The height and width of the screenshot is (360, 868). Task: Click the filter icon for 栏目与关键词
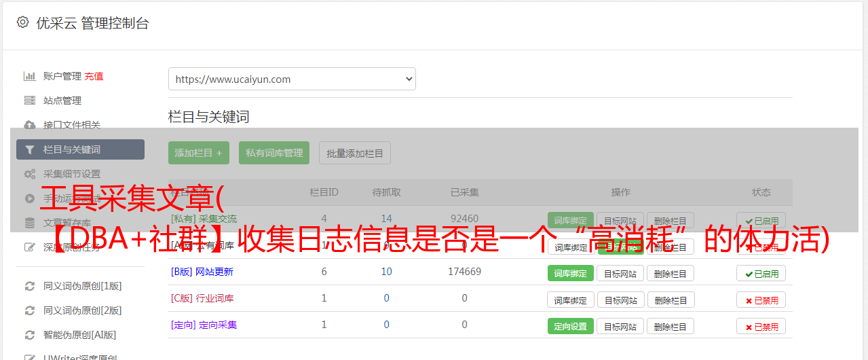29,149
